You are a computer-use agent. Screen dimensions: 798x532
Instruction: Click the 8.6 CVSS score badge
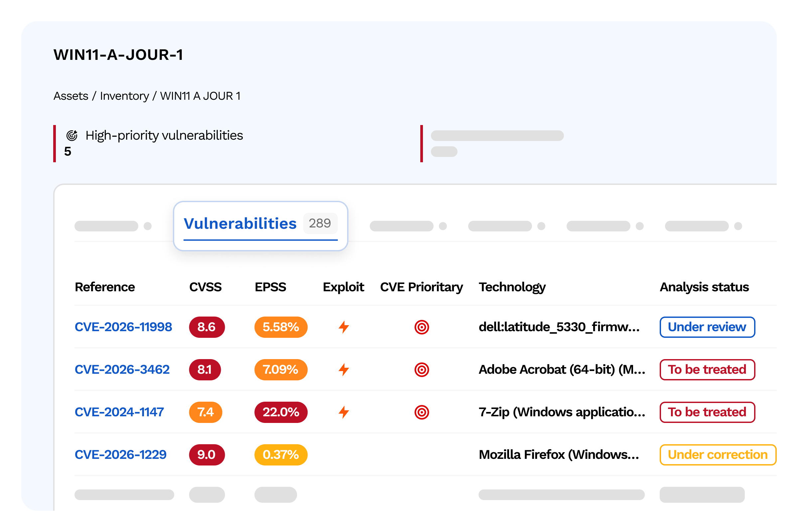[x=207, y=327]
